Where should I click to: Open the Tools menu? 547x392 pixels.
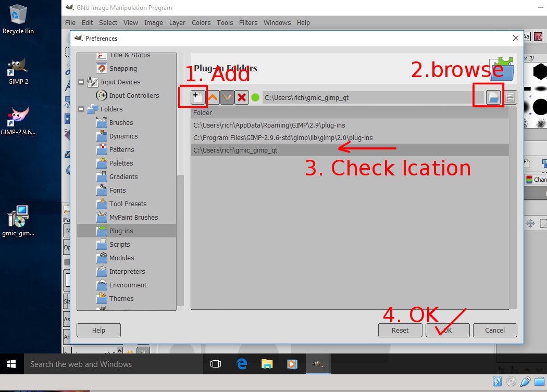(x=225, y=23)
